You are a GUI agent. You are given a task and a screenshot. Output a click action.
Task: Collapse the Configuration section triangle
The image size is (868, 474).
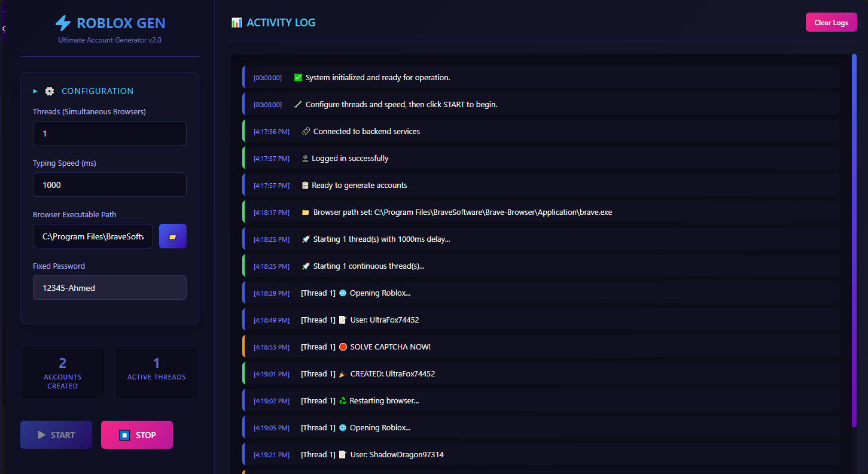click(x=35, y=91)
